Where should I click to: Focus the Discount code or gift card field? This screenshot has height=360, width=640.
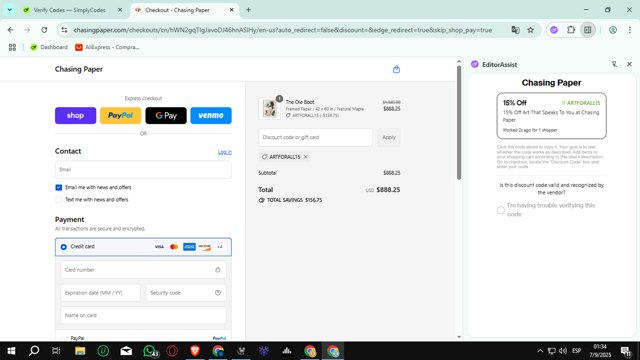click(x=315, y=137)
